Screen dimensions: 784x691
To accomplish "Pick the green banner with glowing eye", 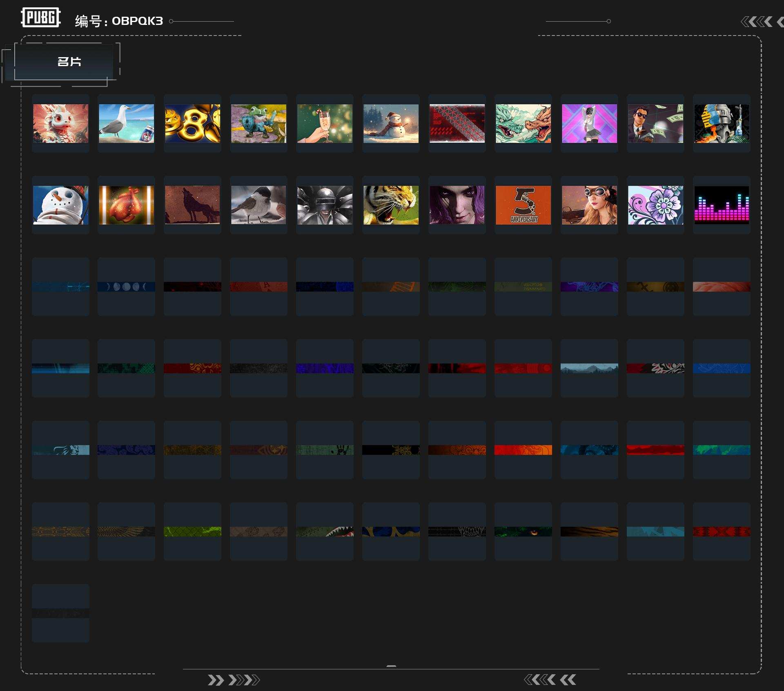I will 523,531.
